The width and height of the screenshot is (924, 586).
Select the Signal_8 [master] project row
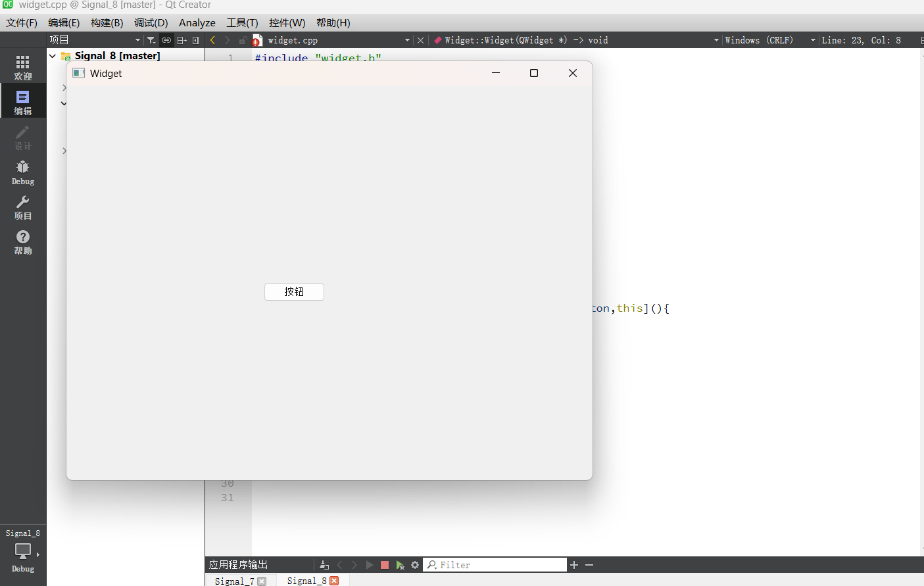pyautogui.click(x=117, y=56)
